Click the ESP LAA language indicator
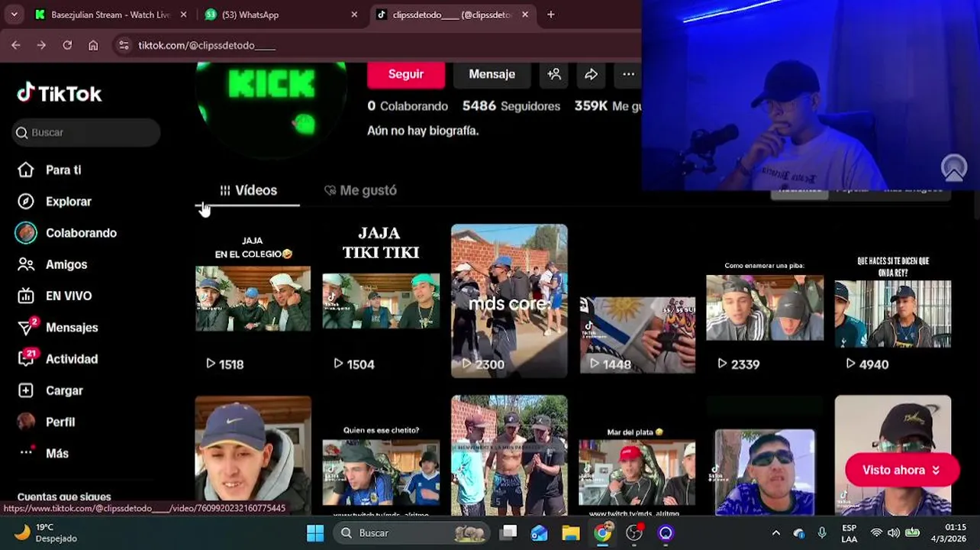The height and width of the screenshot is (550, 980). pyautogui.click(x=849, y=533)
